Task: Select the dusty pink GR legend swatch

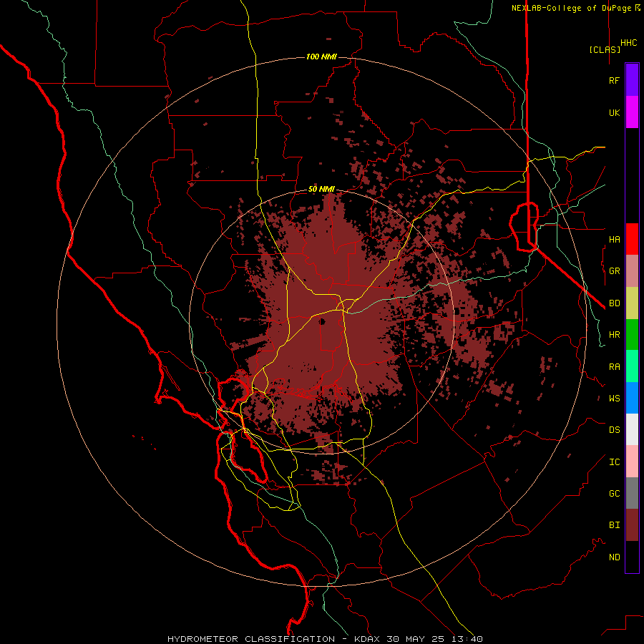Action: click(632, 270)
